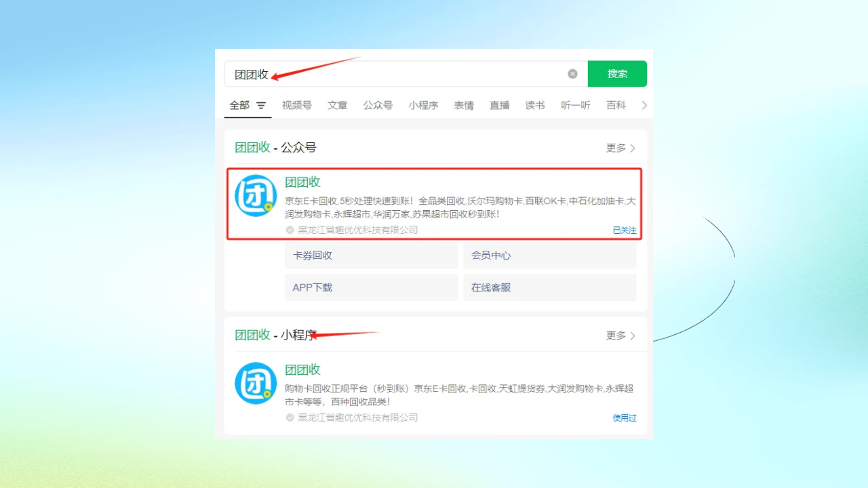The image size is (868, 488).
Task: Click 黑龙江省趣优优科技有限公司 under the 小程序
Action: pyautogui.click(x=358, y=418)
